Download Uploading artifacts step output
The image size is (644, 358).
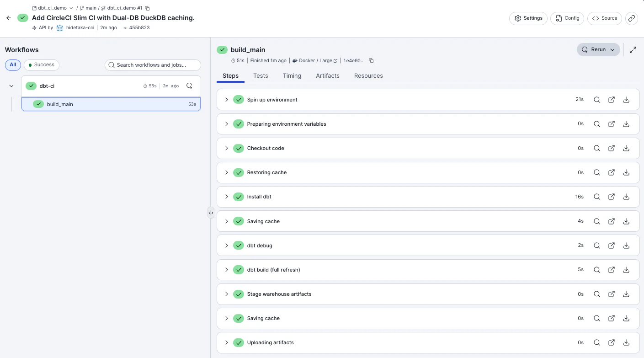626,342
